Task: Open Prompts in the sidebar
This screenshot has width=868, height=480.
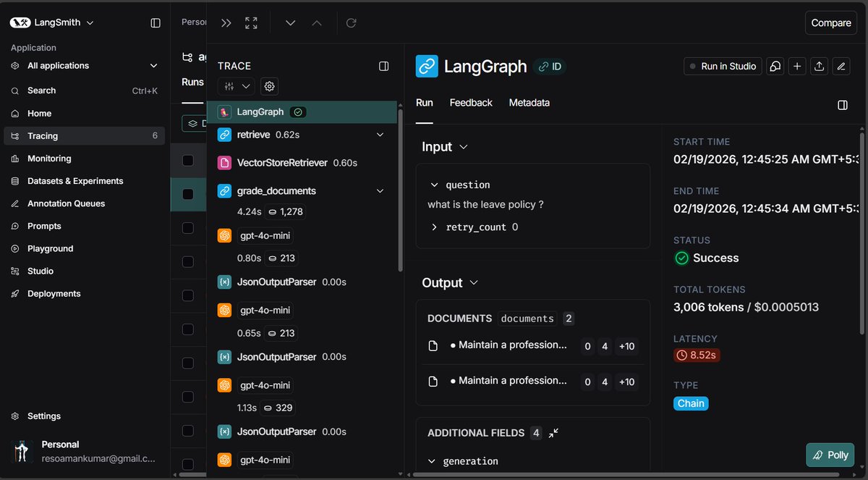Action: [x=84, y=226]
